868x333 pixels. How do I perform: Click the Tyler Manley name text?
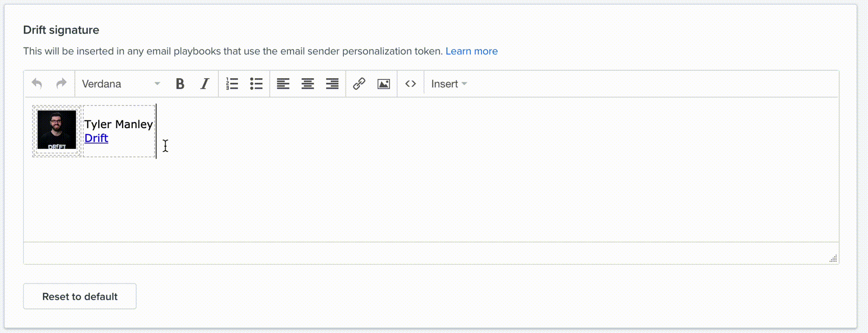(x=118, y=124)
